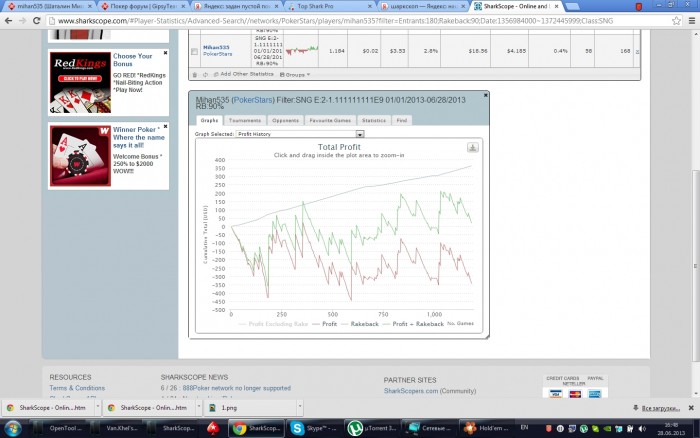The image size is (700, 438).
Task: Click the PokerStars taskbar icon
Action: click(213, 428)
